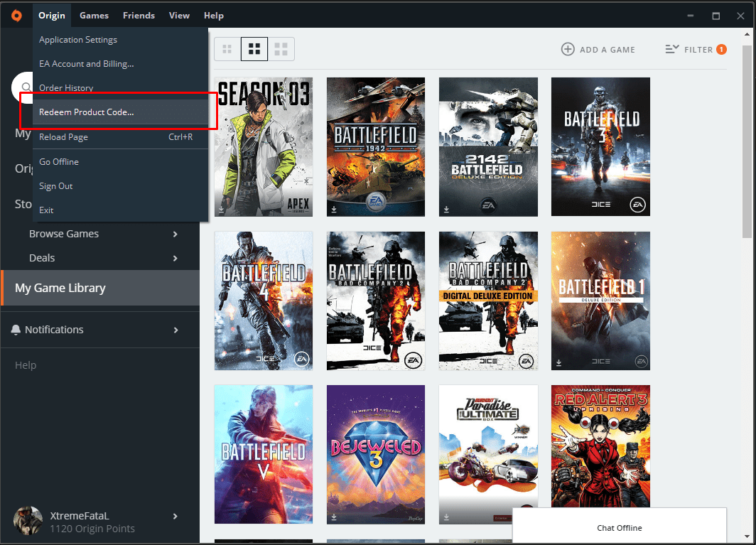Choose Application Settings from the menu
This screenshot has width=756, height=545.
[x=120, y=40]
